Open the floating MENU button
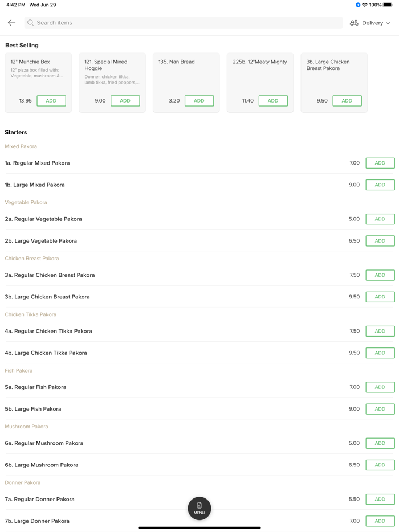399x532 pixels. [x=199, y=508]
